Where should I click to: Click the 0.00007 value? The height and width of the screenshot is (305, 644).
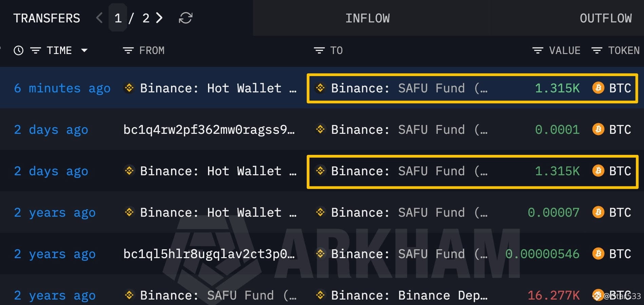tap(553, 213)
